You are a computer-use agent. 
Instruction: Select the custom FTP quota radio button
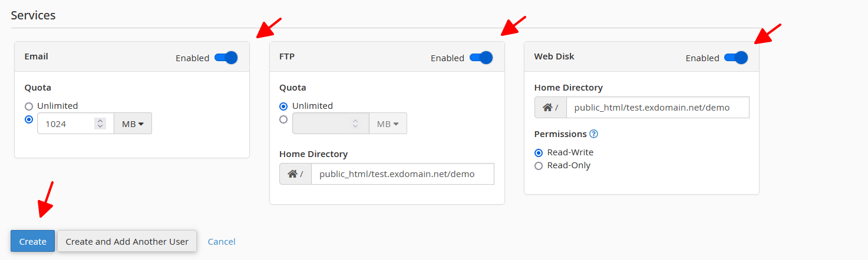coord(283,119)
